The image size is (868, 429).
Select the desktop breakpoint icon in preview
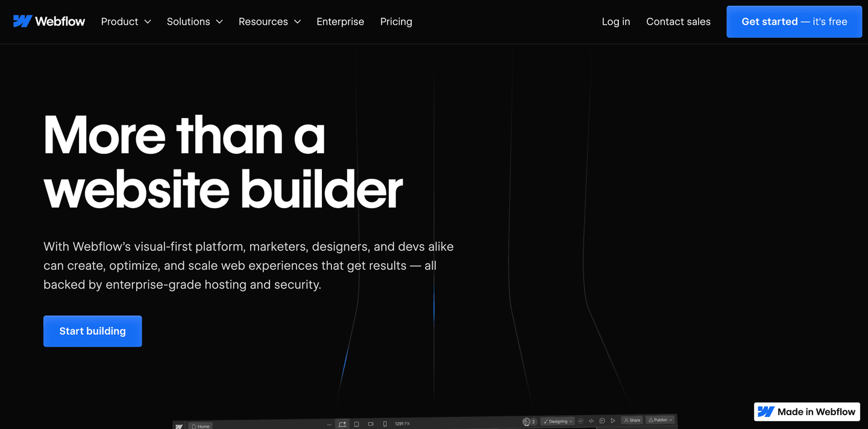click(x=342, y=424)
